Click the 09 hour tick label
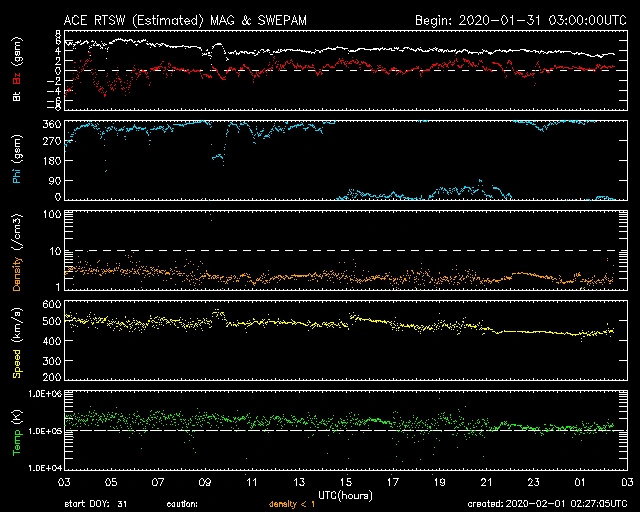 (205, 482)
